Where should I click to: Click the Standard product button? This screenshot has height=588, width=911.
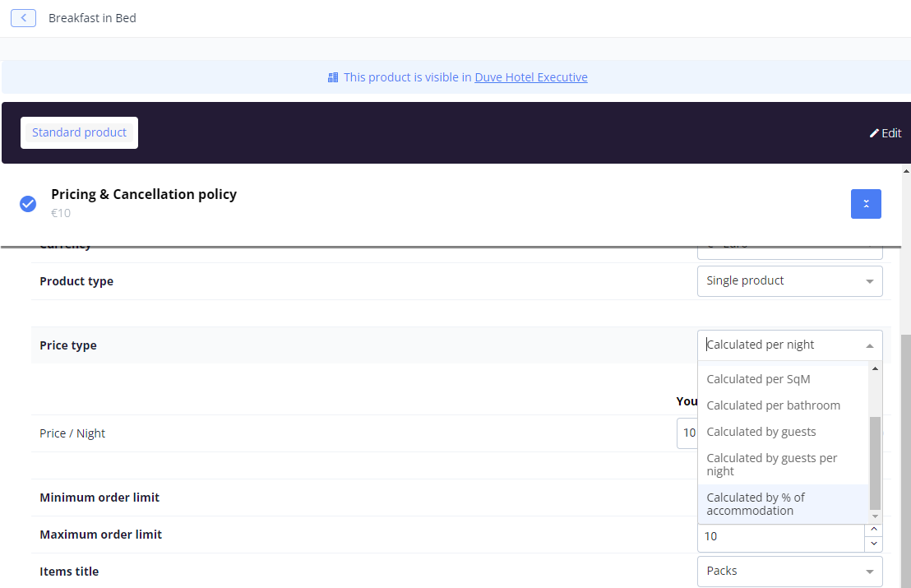coord(79,132)
